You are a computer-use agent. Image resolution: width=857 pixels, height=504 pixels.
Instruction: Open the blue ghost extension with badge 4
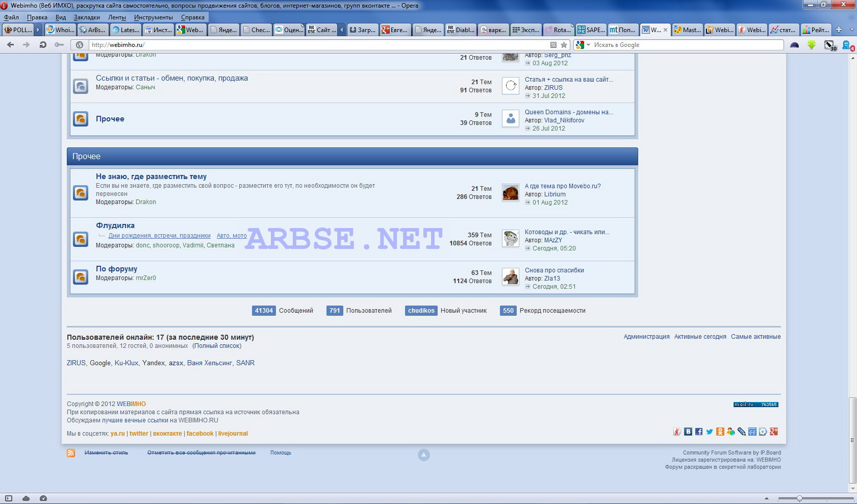coord(848,45)
